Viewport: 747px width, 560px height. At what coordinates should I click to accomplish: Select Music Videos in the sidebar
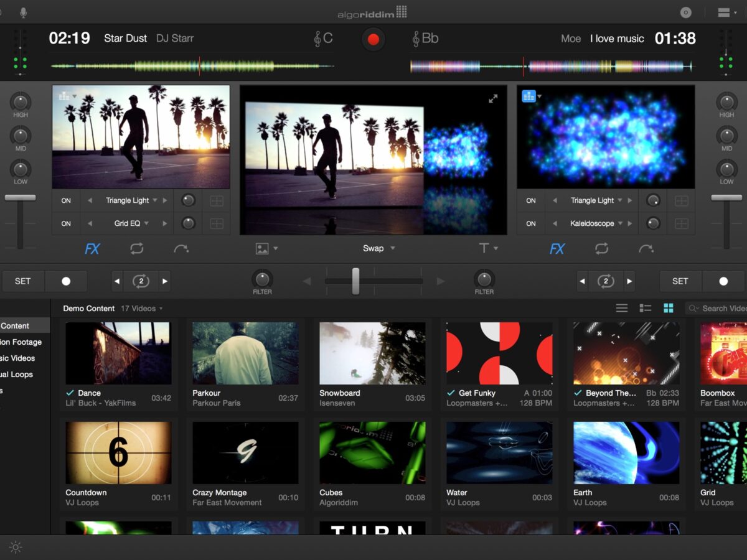19,358
